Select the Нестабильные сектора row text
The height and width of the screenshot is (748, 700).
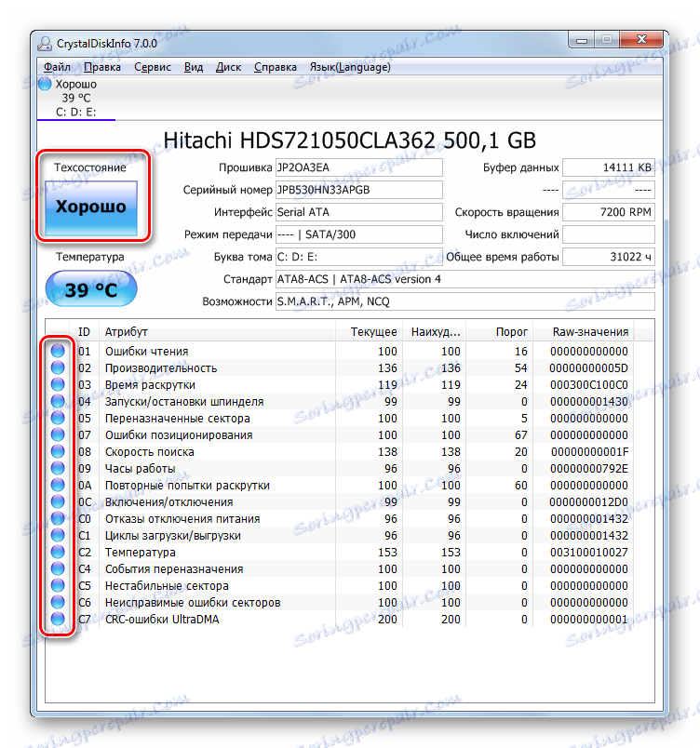[x=167, y=586]
